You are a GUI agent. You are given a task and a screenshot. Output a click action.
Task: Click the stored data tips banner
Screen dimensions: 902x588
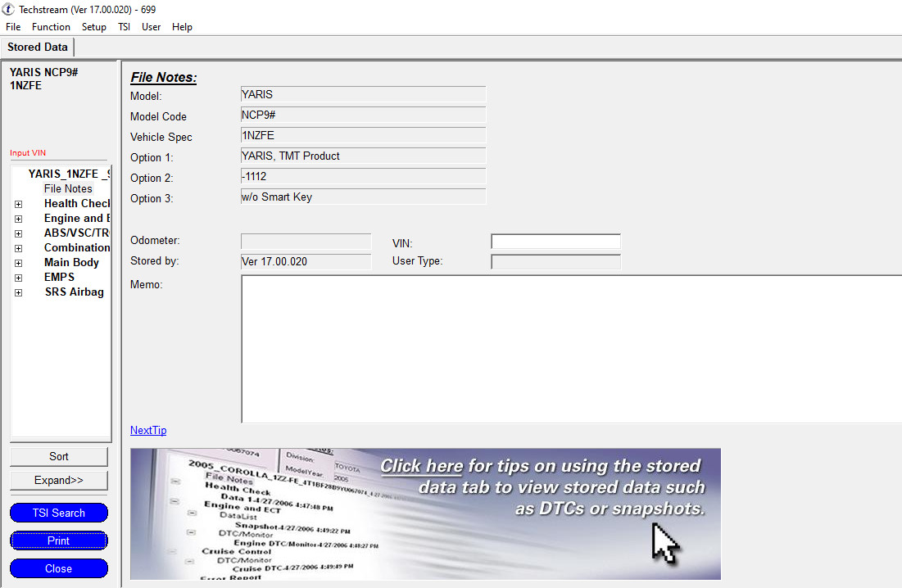tap(425, 513)
